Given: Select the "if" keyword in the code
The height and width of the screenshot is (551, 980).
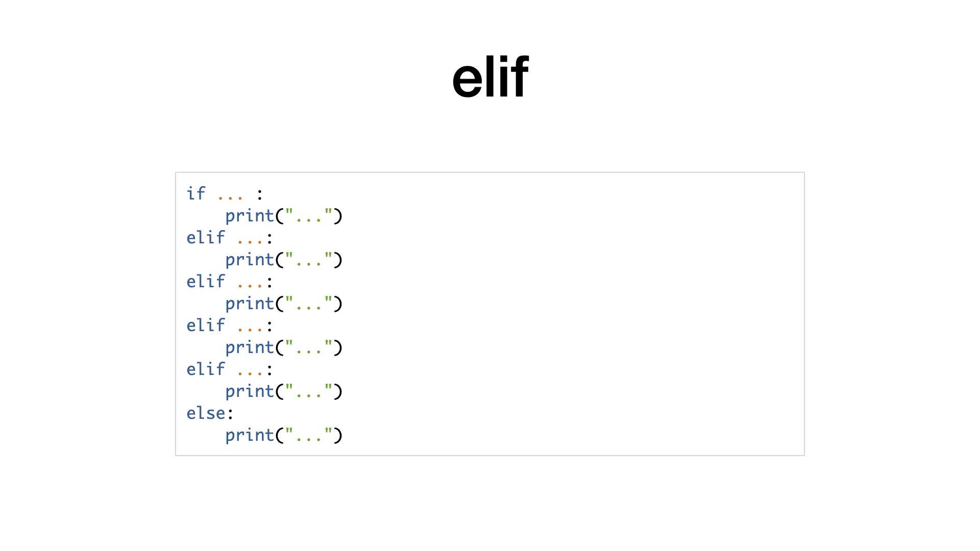Looking at the screenshot, I should click(x=196, y=194).
